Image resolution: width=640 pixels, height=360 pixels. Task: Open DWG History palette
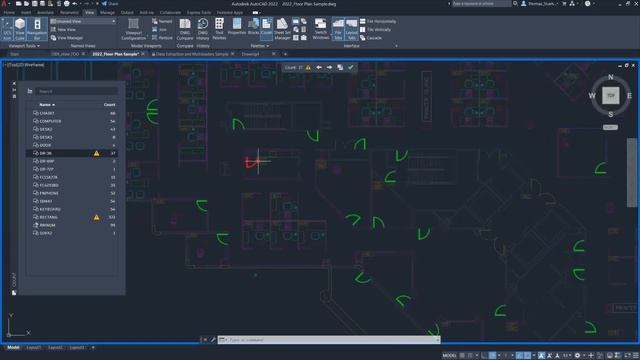[x=202, y=29]
